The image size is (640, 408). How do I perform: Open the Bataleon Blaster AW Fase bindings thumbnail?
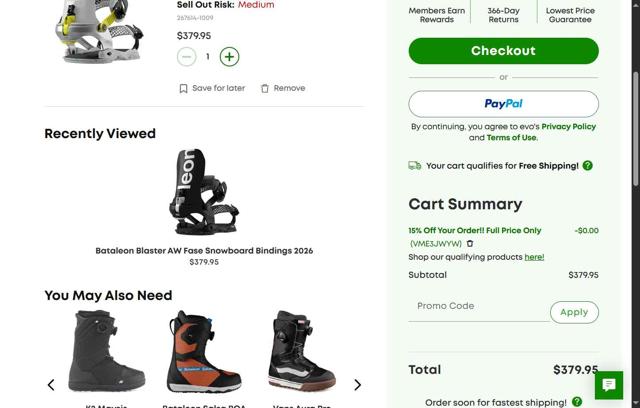204,192
